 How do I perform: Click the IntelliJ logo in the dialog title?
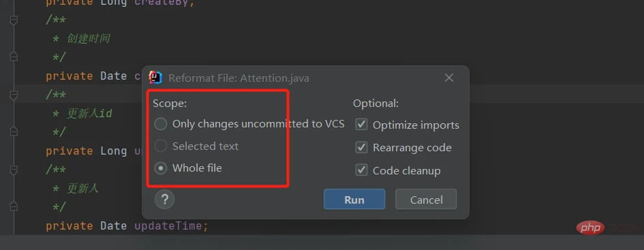pos(155,77)
